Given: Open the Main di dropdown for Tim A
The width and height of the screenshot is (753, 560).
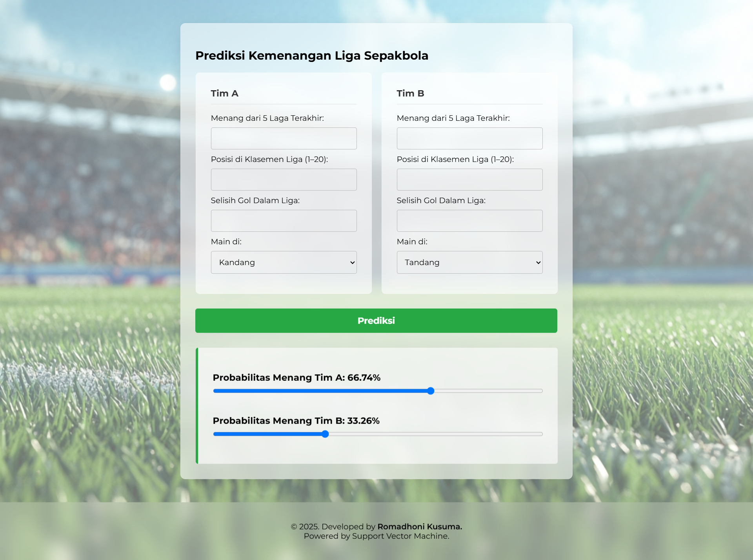Looking at the screenshot, I should (283, 262).
